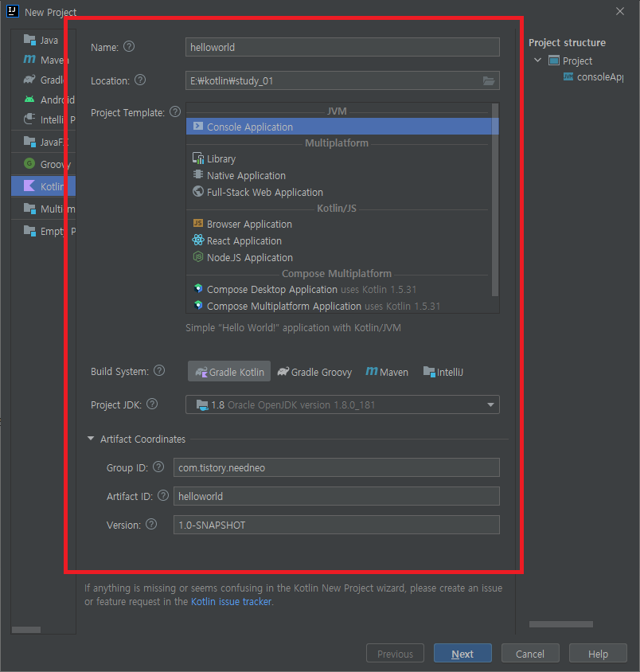
Task: Open help for Group ID
Action: pyautogui.click(x=158, y=467)
